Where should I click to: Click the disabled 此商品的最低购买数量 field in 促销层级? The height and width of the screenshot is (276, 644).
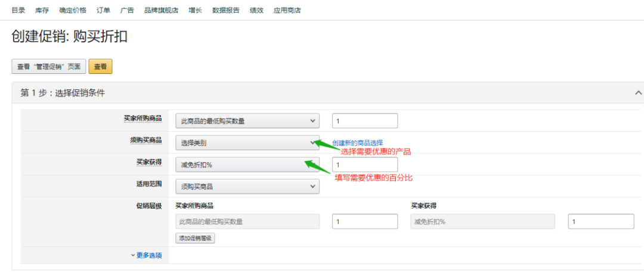tap(247, 221)
